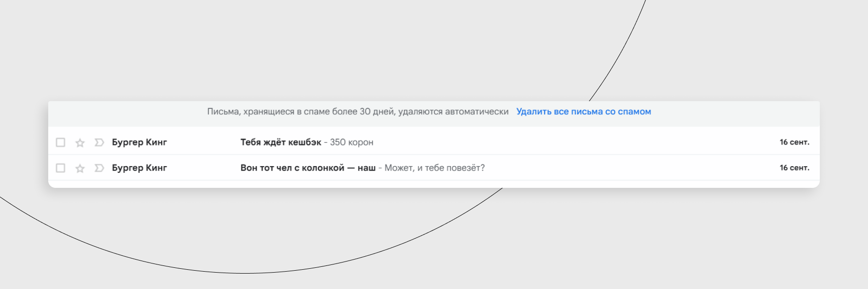
Task: Click the sender Бургер Кинг in the second row
Action: [x=139, y=168]
